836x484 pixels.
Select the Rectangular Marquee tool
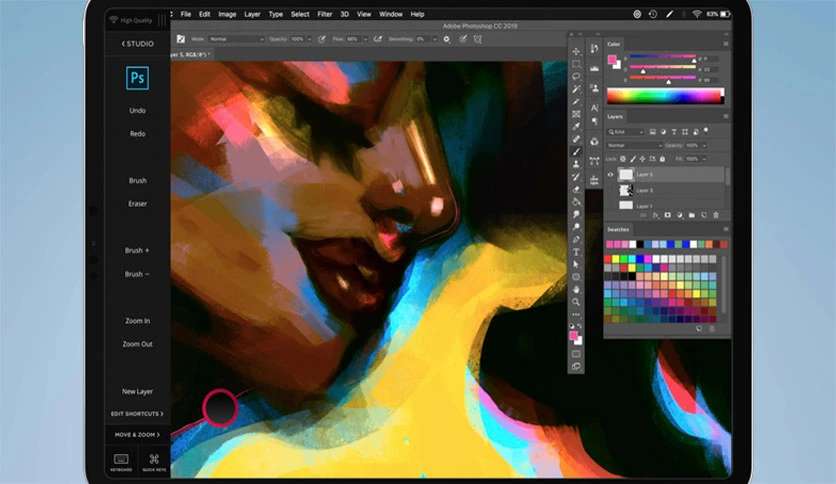tap(576, 64)
